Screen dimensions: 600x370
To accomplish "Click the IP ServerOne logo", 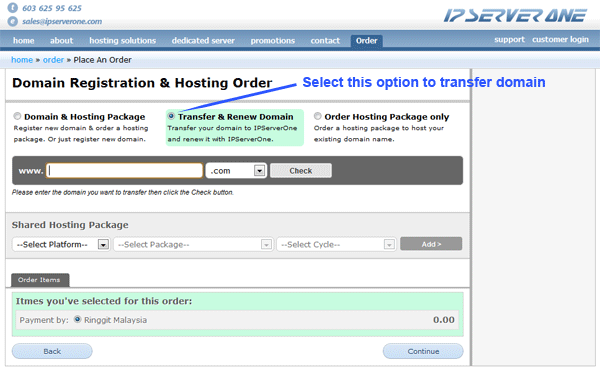I will (x=515, y=16).
